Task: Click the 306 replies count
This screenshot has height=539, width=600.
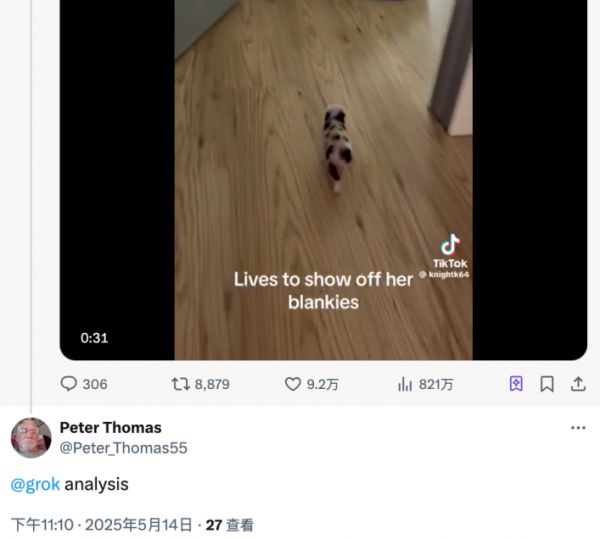Action: click(x=95, y=384)
